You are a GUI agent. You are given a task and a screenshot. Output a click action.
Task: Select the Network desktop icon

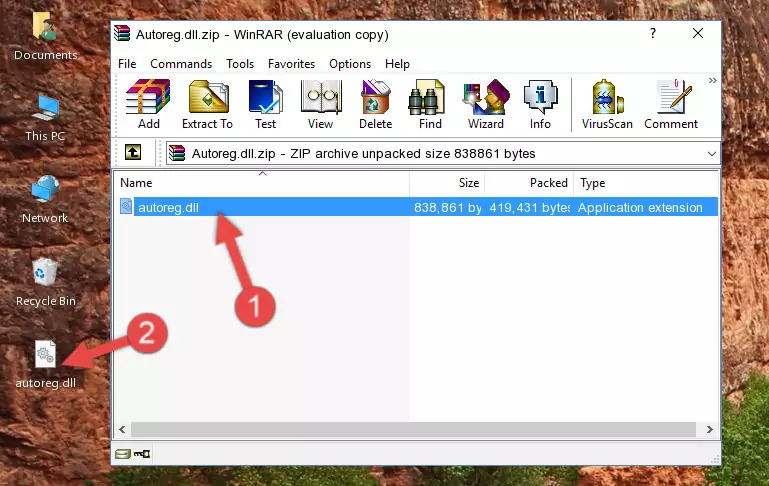tap(45, 200)
